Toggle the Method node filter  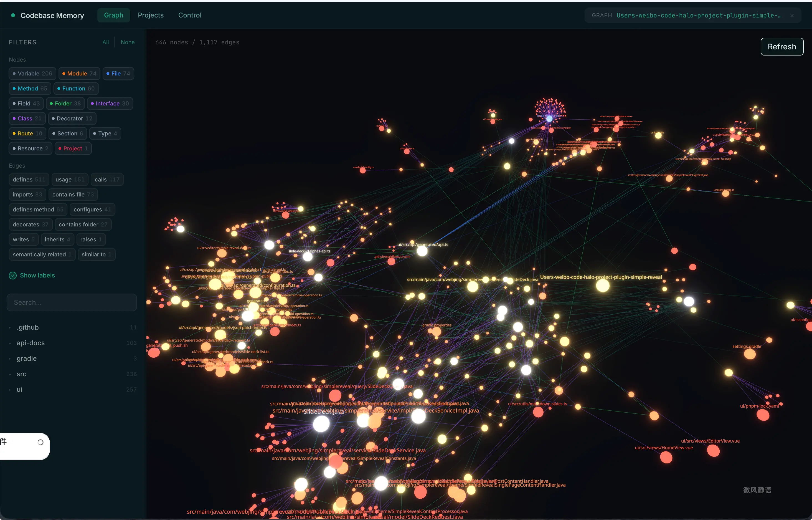30,89
